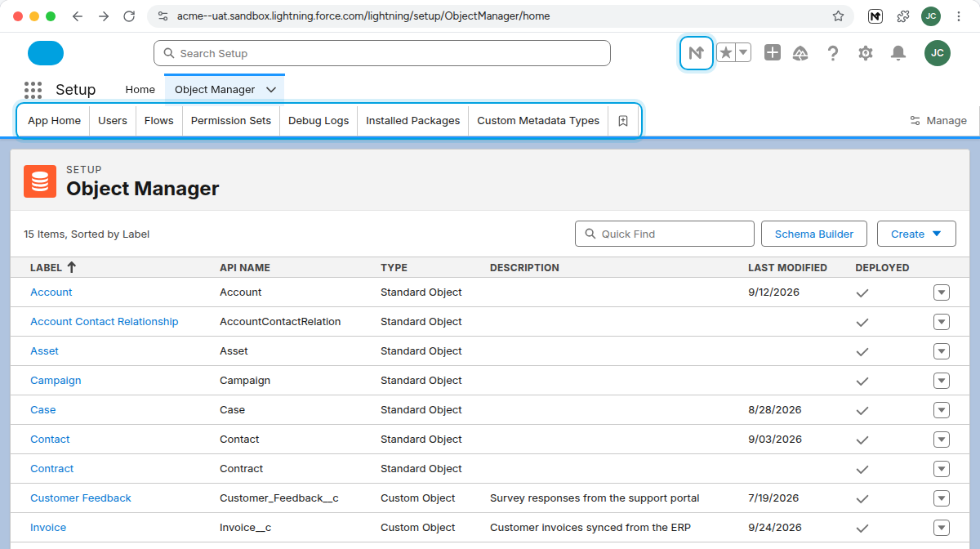Click the site info icon in address bar
Viewport: 980px width, 549px height.
pos(163,16)
